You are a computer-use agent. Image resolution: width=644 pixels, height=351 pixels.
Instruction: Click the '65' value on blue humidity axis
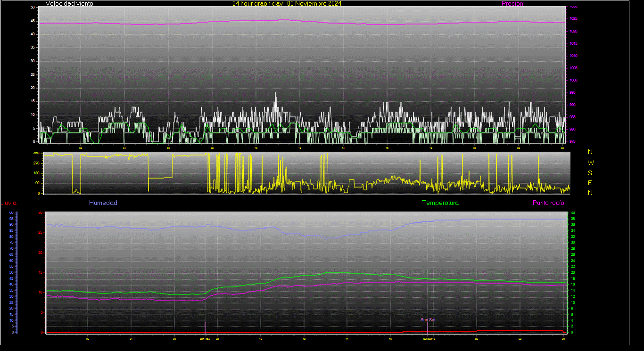[x=11, y=254]
